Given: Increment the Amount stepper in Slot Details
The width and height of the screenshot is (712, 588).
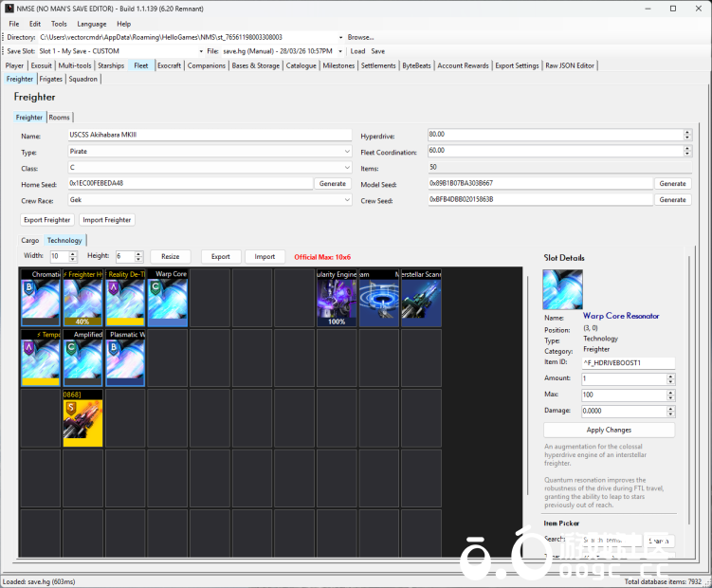Looking at the screenshot, I should [x=671, y=376].
